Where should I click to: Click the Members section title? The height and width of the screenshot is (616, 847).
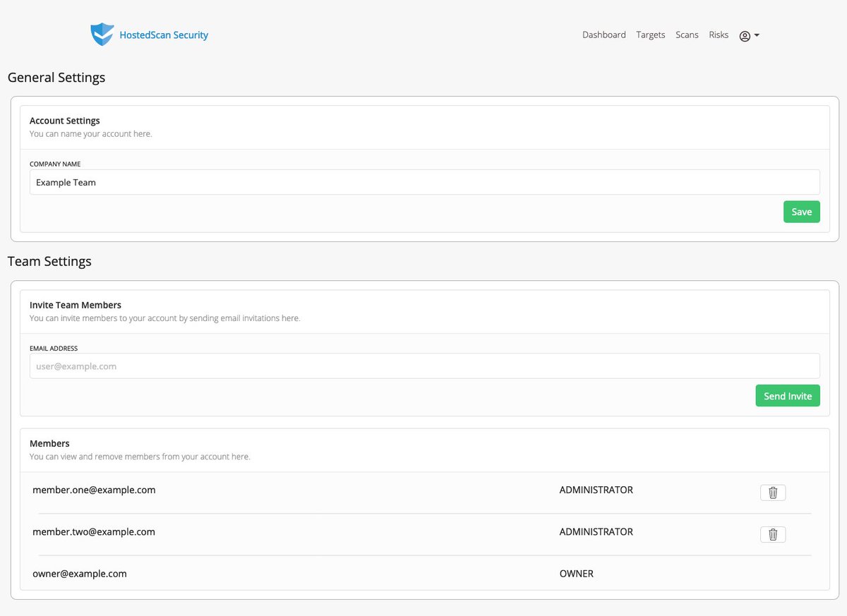click(49, 443)
